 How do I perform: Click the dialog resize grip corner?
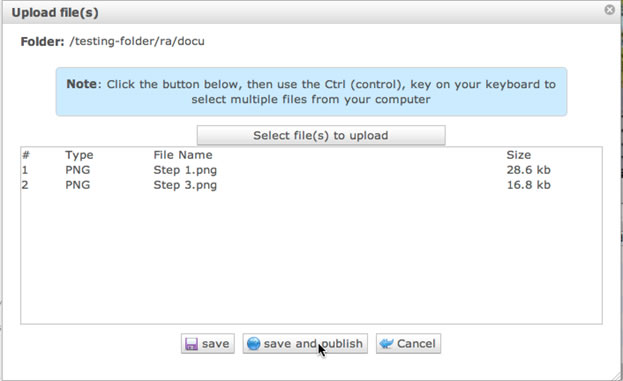pos(617,375)
